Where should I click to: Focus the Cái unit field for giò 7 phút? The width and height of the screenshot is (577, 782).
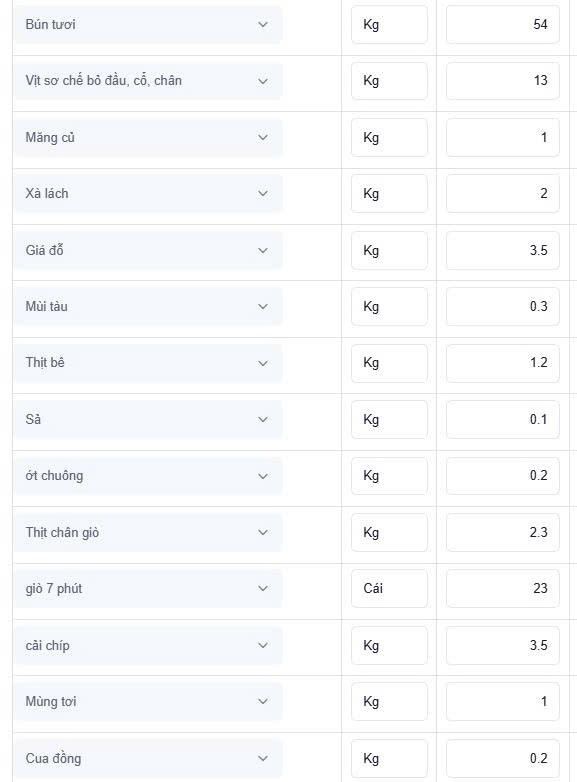389,588
